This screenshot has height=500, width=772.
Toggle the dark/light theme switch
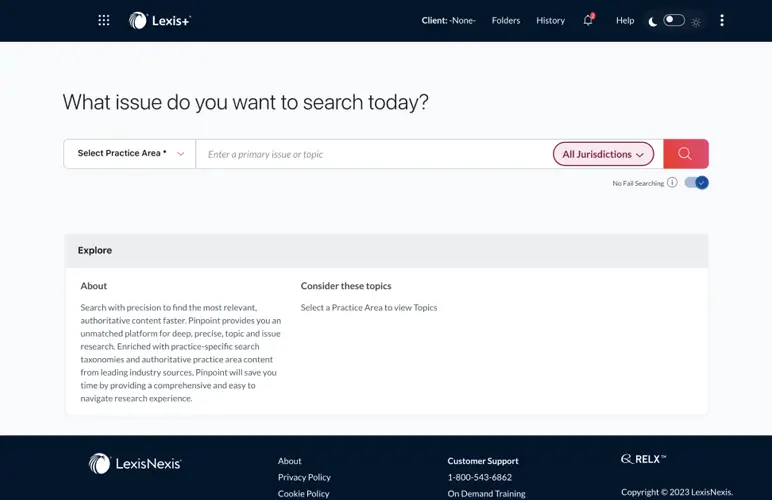674,20
